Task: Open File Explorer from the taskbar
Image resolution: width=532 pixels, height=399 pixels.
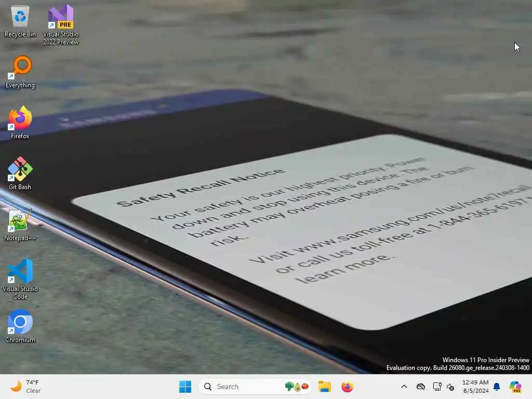Action: (324, 387)
